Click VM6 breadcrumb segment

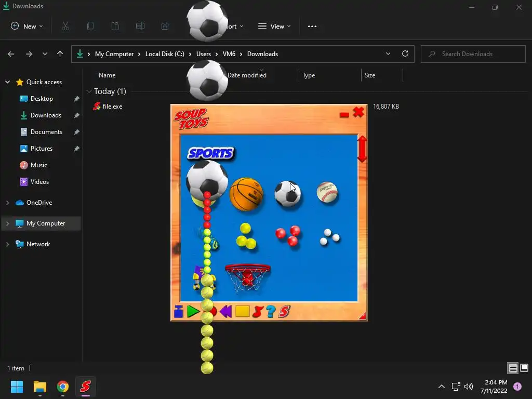coord(229,54)
